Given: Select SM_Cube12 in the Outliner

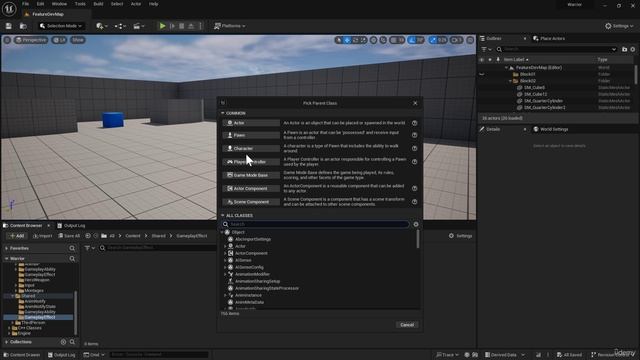Looking at the screenshot, I should point(535,94).
